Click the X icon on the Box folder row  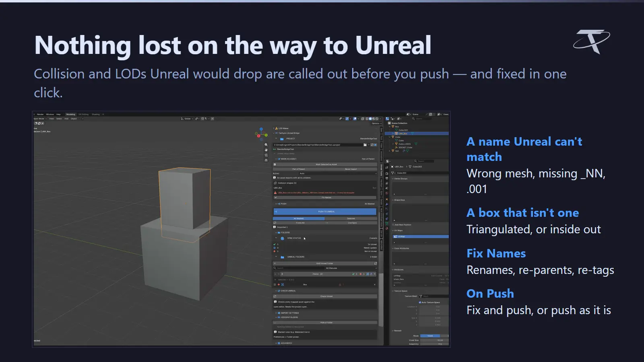[x=375, y=285]
